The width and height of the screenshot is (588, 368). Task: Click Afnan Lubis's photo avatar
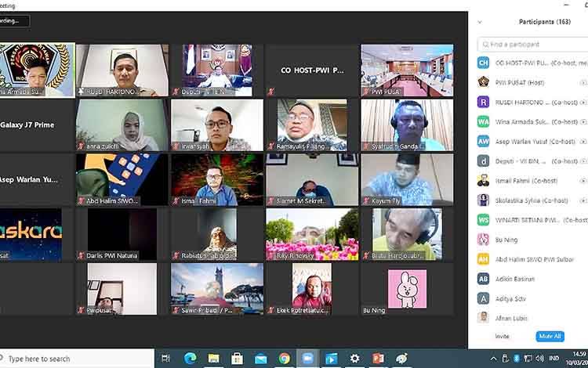(x=483, y=317)
